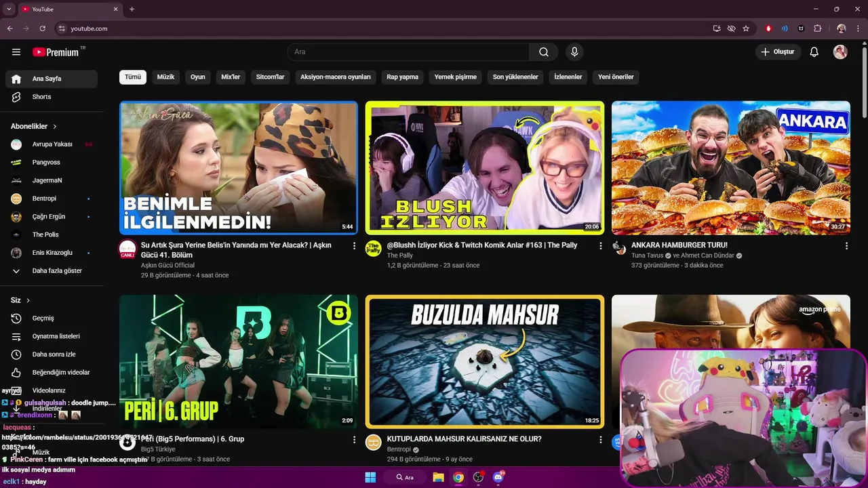Go to Ana Sayfa in sidebar

tap(52, 79)
